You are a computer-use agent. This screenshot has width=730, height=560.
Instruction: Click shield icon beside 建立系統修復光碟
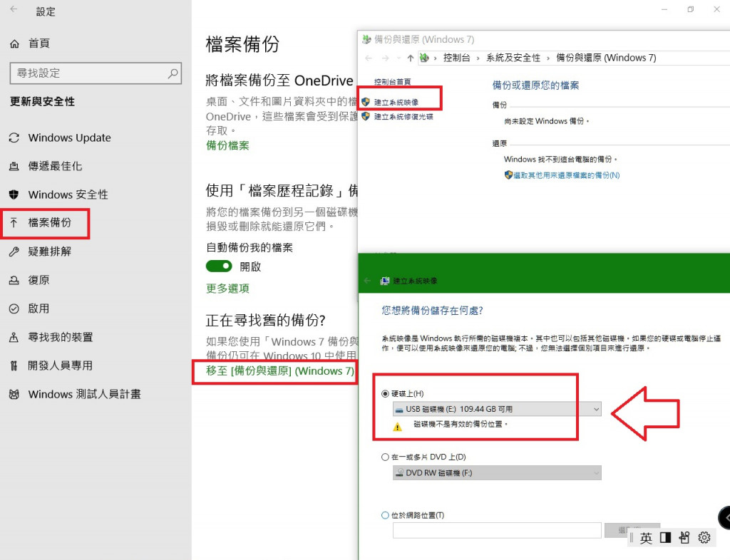coord(366,116)
